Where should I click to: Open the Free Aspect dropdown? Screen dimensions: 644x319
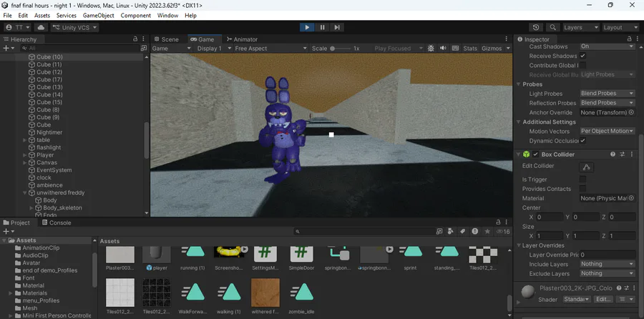270,49
